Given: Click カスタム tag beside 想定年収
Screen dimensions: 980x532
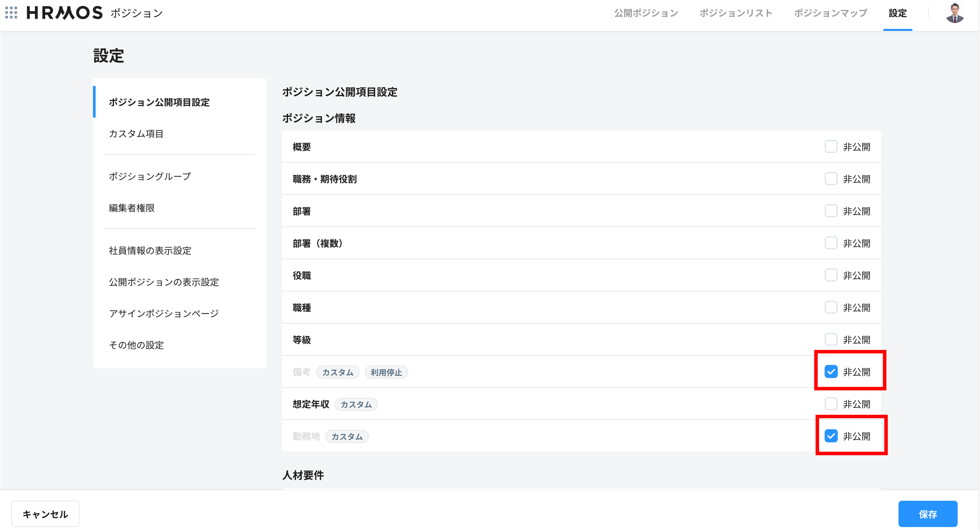Looking at the screenshot, I should coord(356,405).
